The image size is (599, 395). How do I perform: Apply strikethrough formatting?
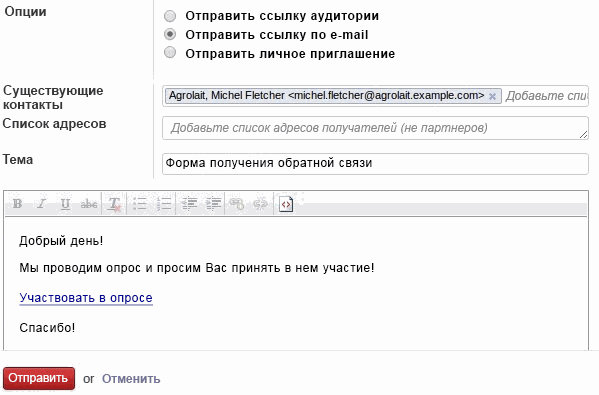[x=89, y=204]
